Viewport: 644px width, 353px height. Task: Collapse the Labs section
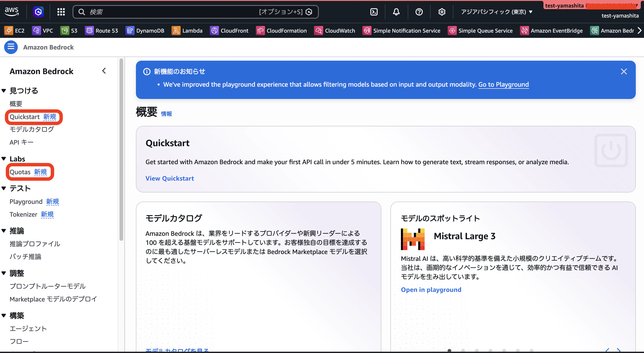click(4, 159)
